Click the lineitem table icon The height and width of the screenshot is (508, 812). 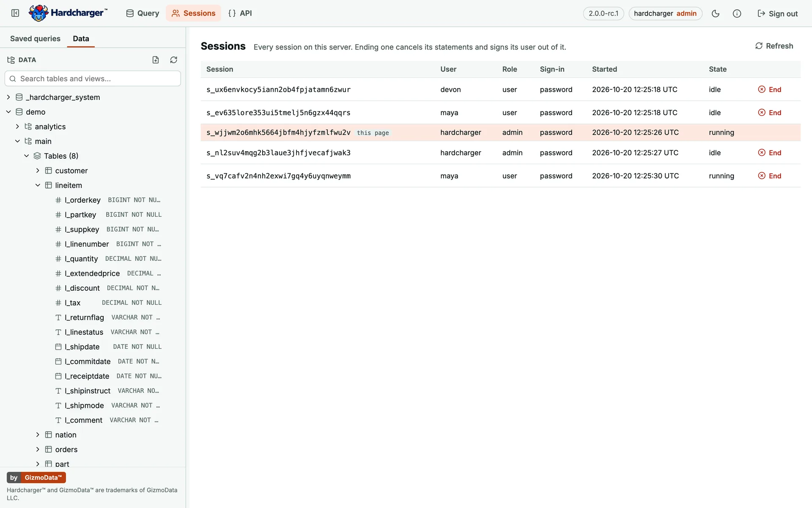pyautogui.click(x=49, y=185)
